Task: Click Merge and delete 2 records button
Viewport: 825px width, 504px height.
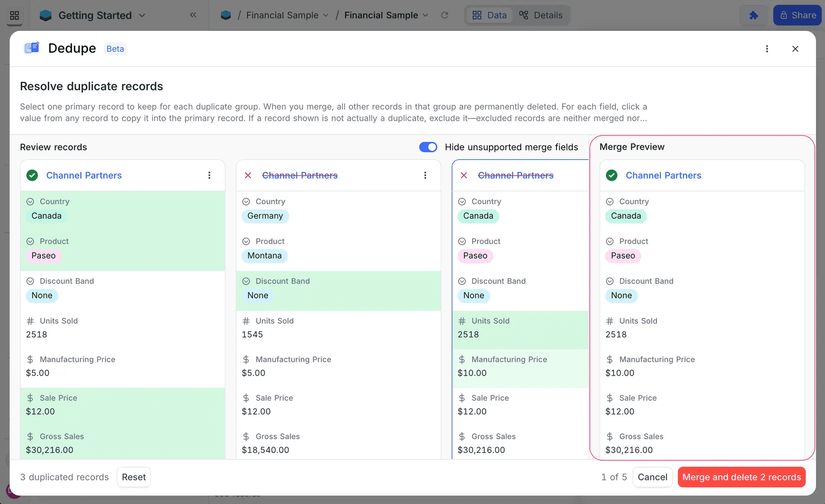Action: point(741,477)
